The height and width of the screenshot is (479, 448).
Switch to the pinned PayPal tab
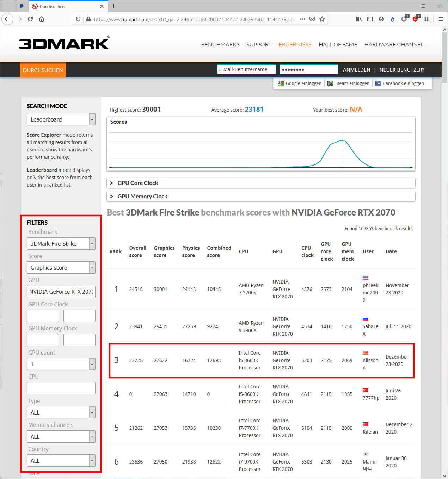[22, 6]
